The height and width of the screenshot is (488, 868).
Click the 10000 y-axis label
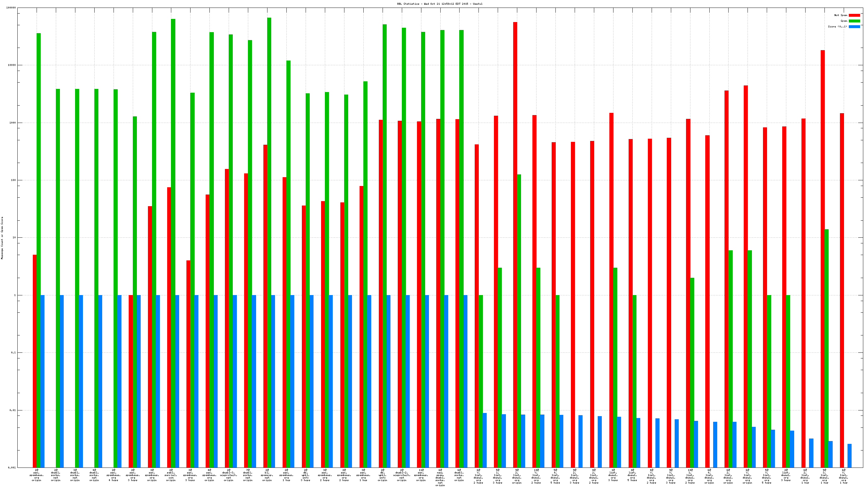[11, 65]
